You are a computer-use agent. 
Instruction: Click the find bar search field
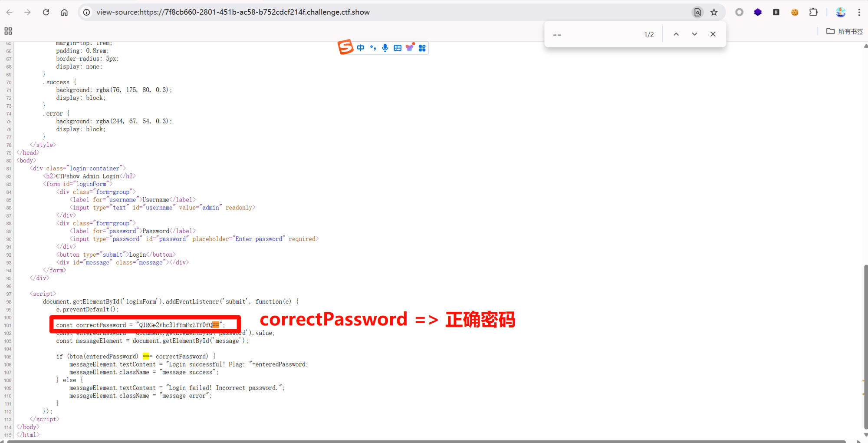click(595, 34)
